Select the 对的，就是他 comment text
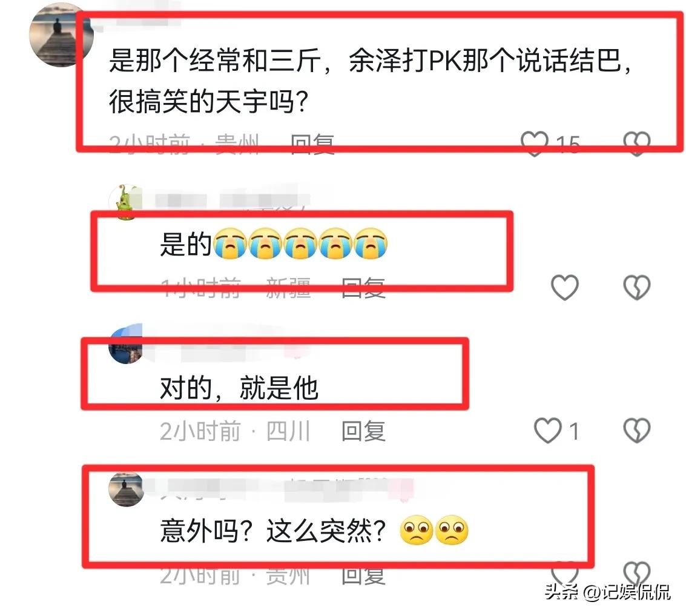Screen dimensions: 686x616 coord(239,388)
